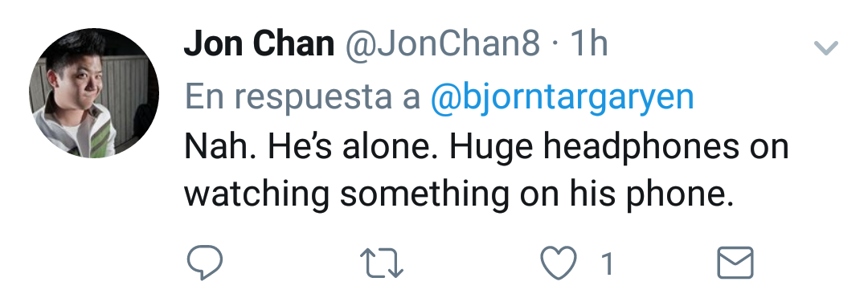Click the line "watching something on his phone."
The width and height of the screenshot is (868, 290).
459,195
